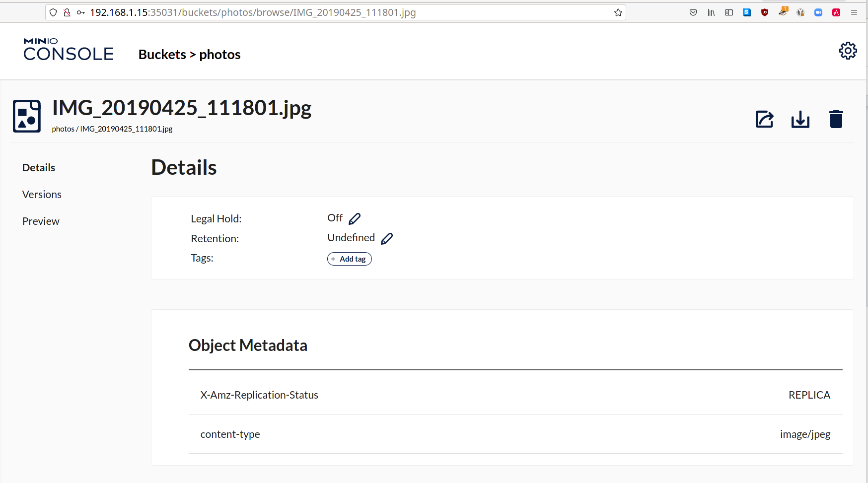868x483 pixels.
Task: Open the uBlock Origin extension
Action: point(765,12)
